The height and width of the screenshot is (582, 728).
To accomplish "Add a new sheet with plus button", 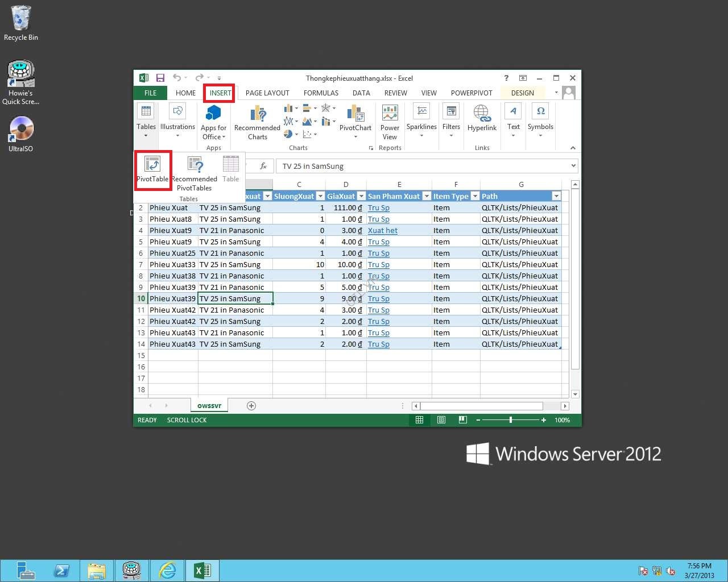I will click(x=251, y=406).
